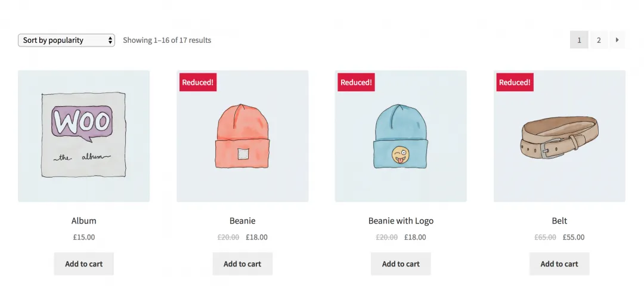
Task: Open the Album product image
Action: click(x=84, y=136)
